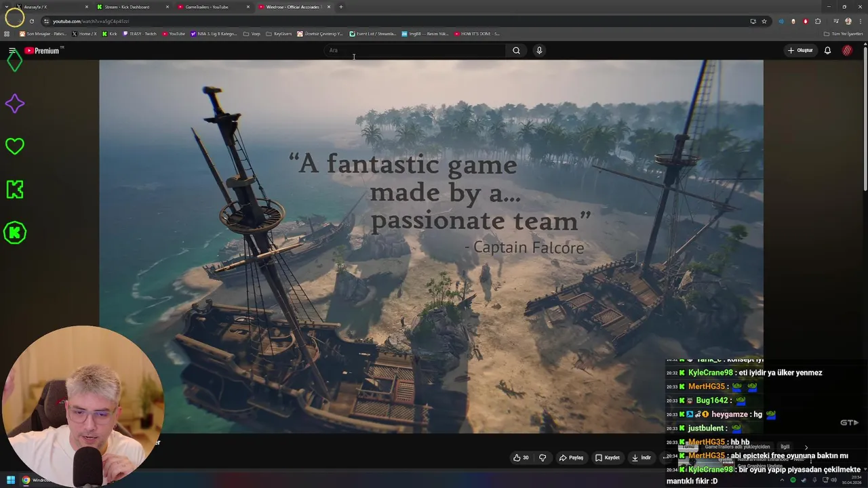Click the streamer webcam circle

82,407
